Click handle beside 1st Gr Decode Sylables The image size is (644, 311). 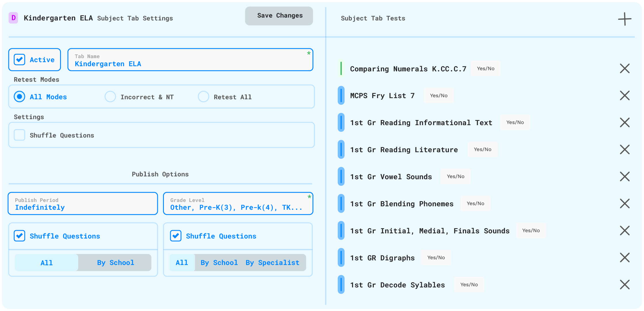click(x=341, y=285)
